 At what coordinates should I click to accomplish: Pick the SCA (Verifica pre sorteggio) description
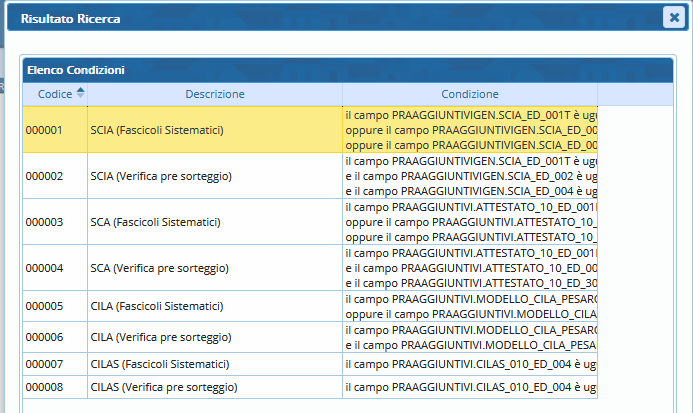click(159, 268)
